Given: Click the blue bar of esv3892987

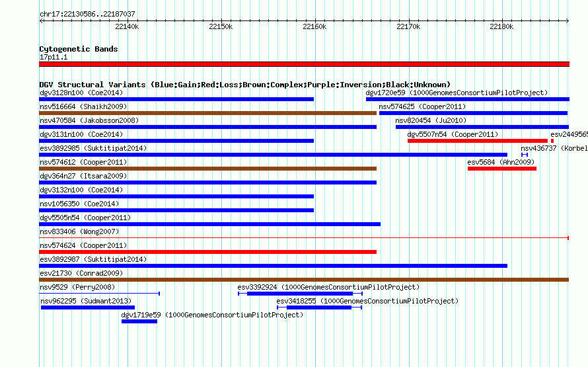Looking at the screenshot, I should pyautogui.click(x=273, y=266).
